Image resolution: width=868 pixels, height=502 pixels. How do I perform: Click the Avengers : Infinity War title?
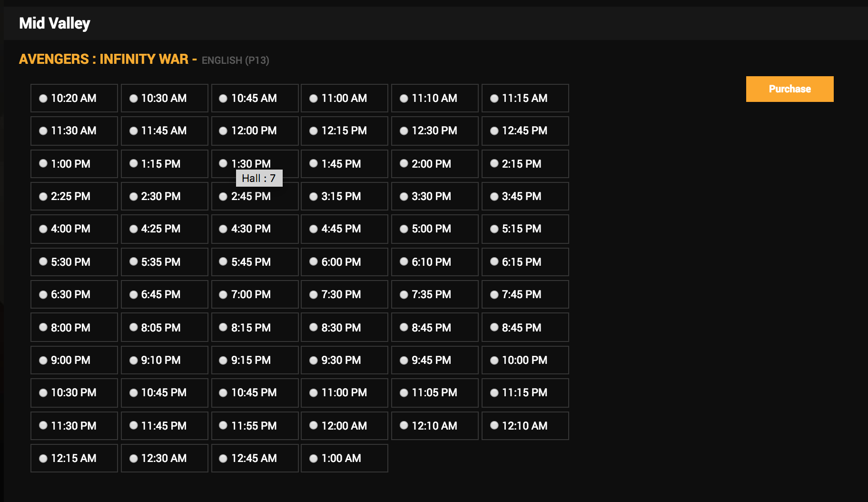[x=103, y=59]
